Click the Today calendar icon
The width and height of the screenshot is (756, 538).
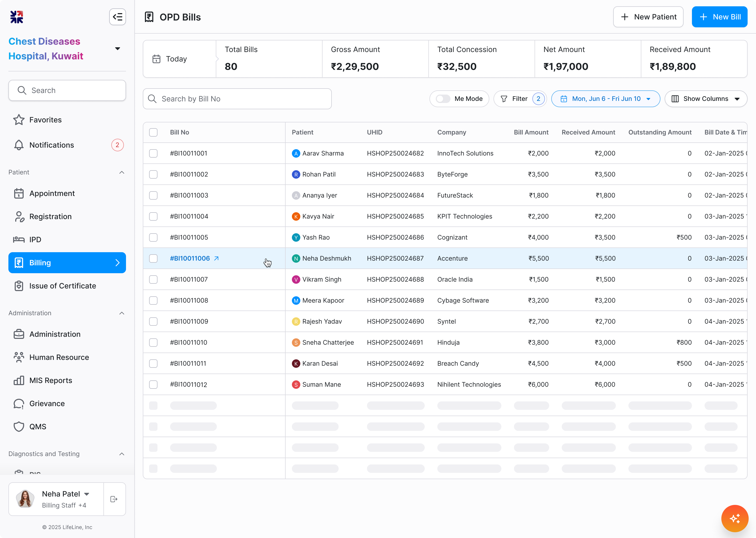pyautogui.click(x=156, y=59)
